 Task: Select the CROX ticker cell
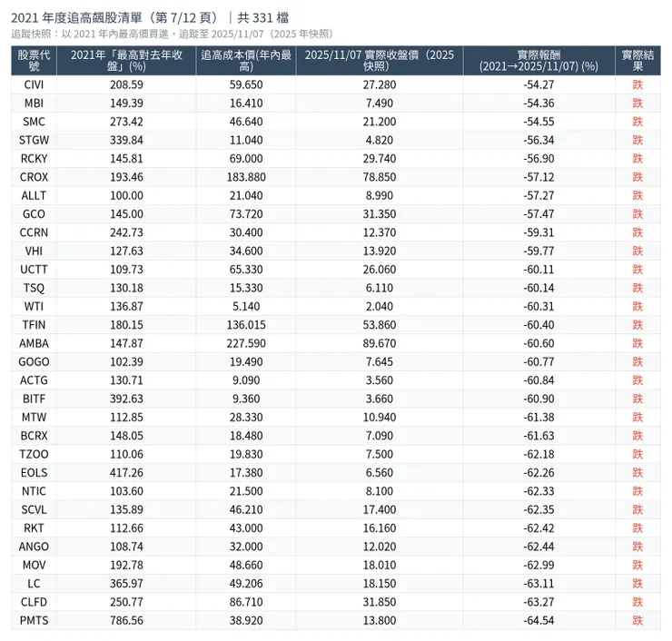(x=34, y=177)
